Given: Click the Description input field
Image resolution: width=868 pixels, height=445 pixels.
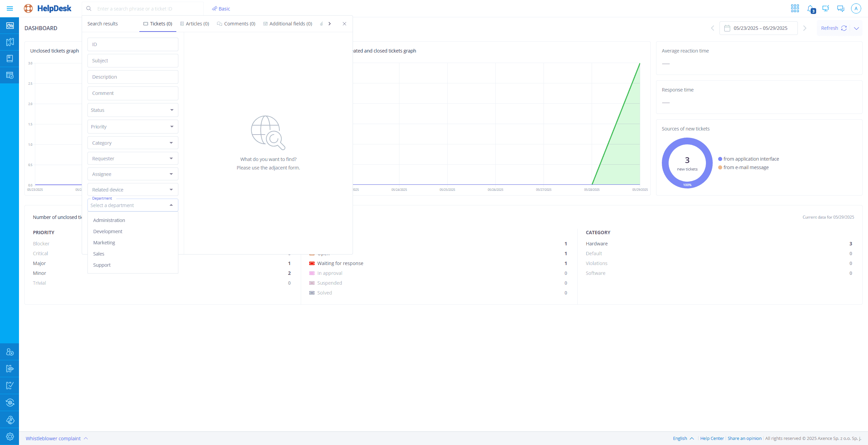Looking at the screenshot, I should [x=133, y=77].
